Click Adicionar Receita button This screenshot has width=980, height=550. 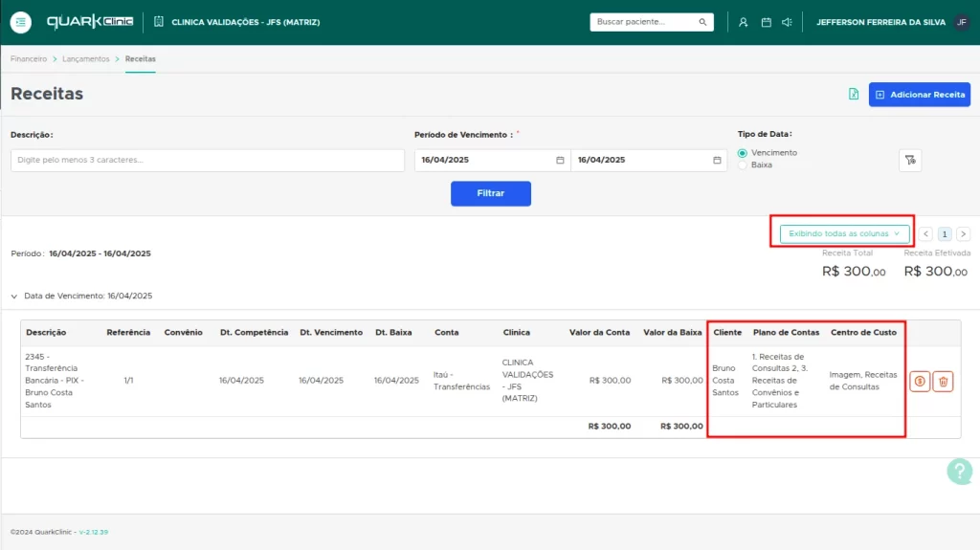[x=920, y=95]
